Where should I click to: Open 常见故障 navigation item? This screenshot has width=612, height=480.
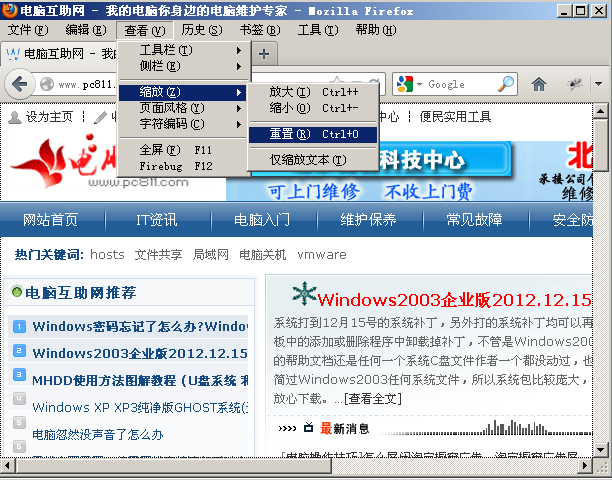[x=475, y=220]
